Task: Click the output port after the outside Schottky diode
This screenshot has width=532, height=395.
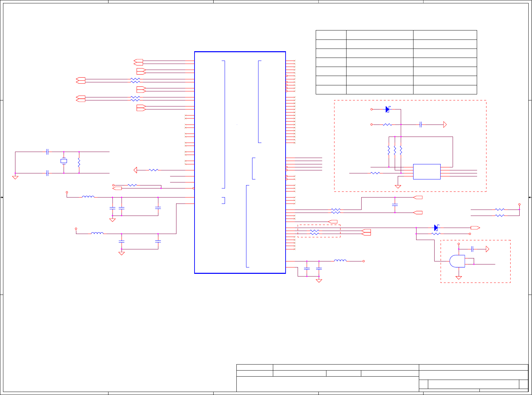Action: [475, 228]
